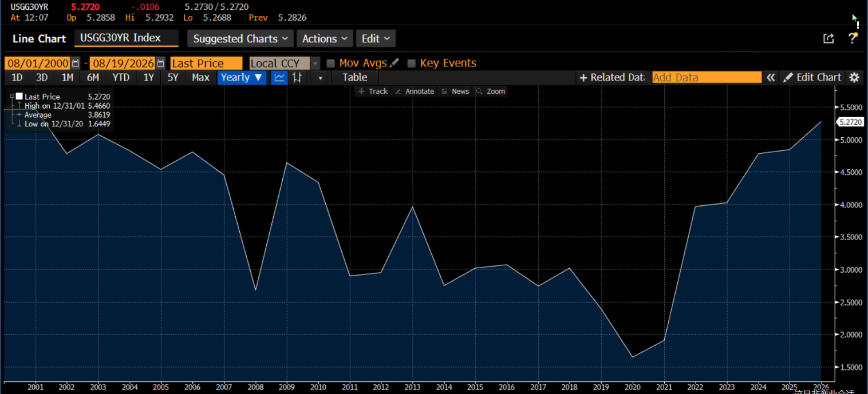Click the Line Chart title label

pos(39,39)
